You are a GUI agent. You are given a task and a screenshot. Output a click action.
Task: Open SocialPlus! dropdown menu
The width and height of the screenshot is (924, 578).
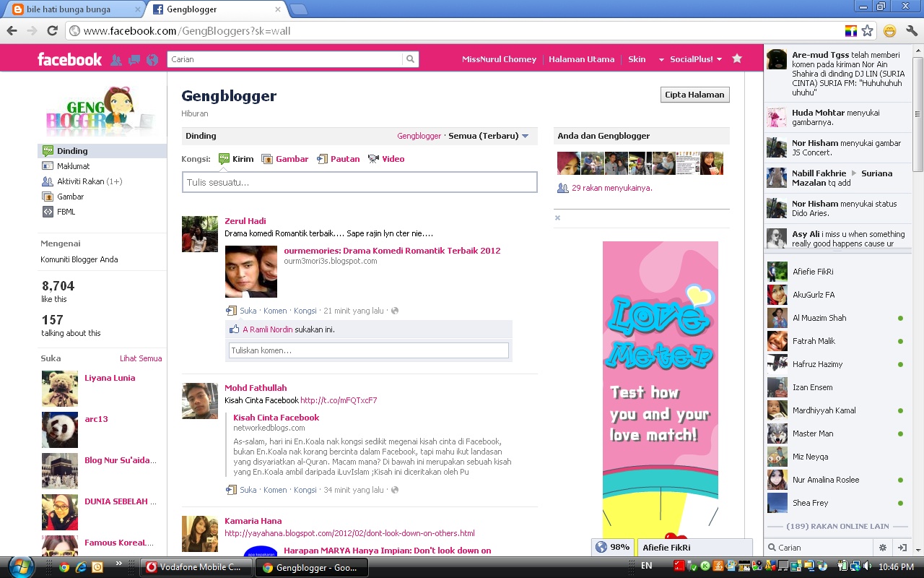(696, 59)
